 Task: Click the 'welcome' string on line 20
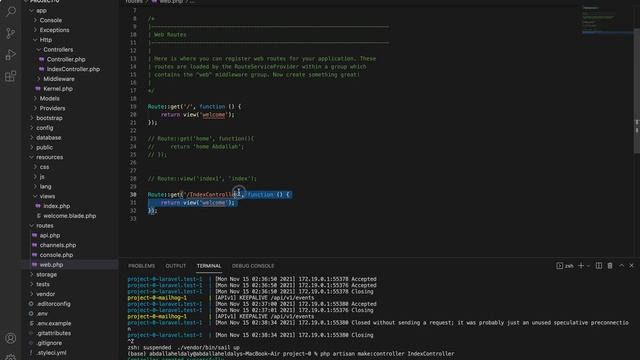click(213, 115)
